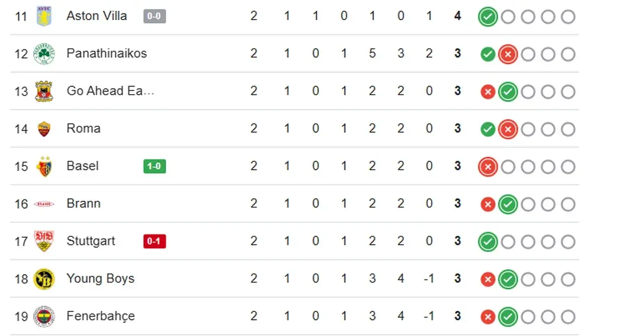Click the Panathinaikos club crest
The width and height of the screenshot is (644, 336).
[44, 54]
